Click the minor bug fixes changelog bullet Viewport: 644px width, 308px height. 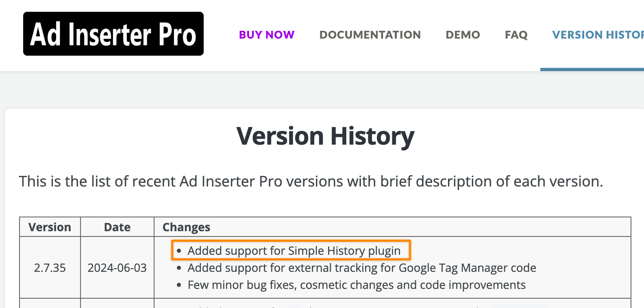click(x=356, y=285)
